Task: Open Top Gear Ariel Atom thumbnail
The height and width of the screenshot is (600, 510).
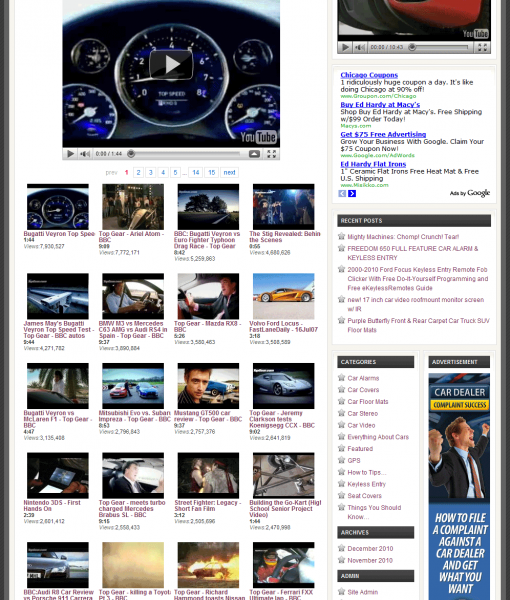Action: pyautogui.click(x=133, y=207)
